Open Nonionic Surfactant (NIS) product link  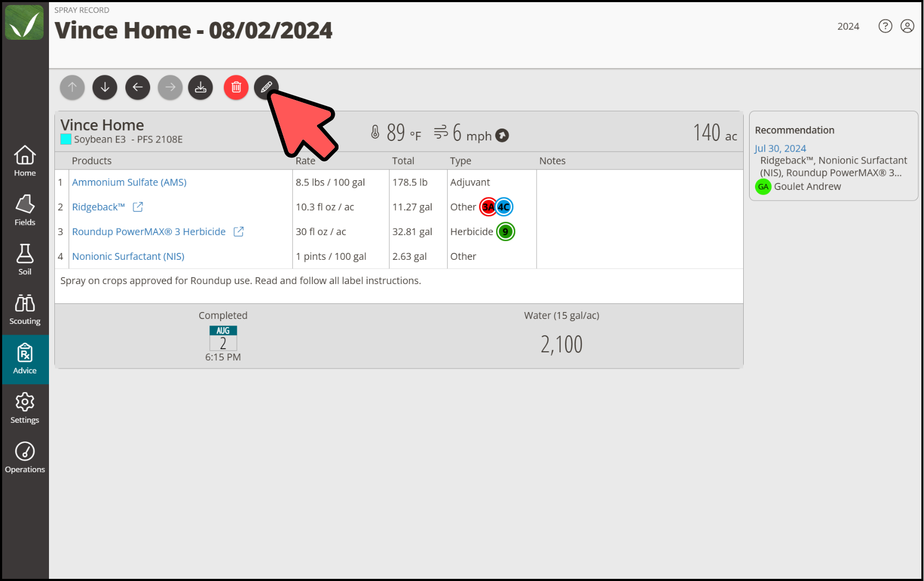[128, 257]
